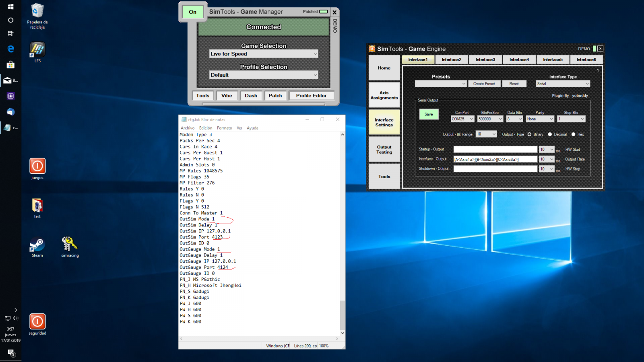
Task: Click Notepad vertical scrollbar thumb
Action: (343, 315)
